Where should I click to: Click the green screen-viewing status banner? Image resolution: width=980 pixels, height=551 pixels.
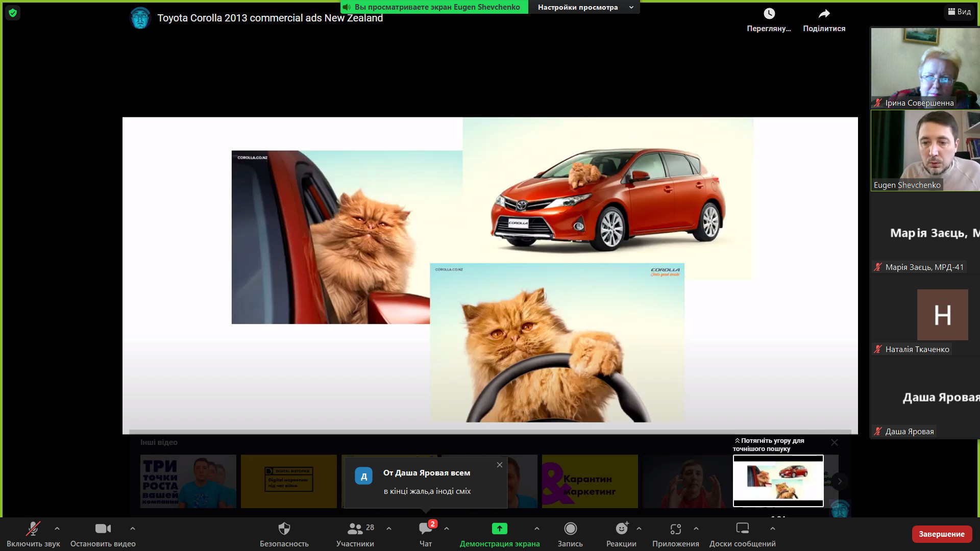click(x=434, y=7)
